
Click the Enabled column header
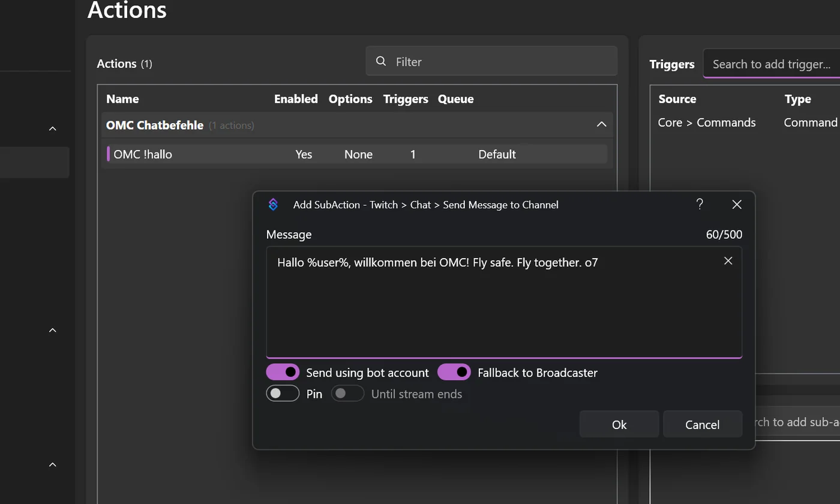[x=296, y=99]
